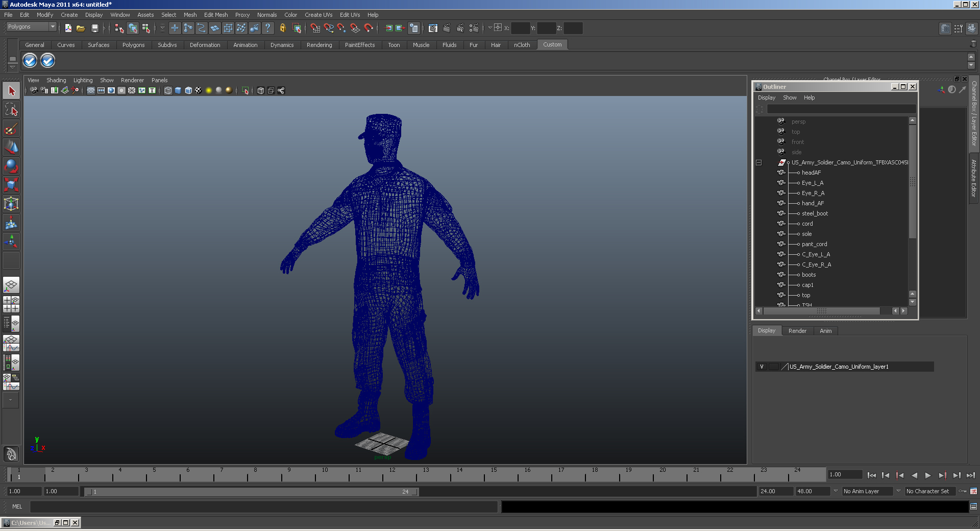Toggle visibility V of soldier layer

762,367
